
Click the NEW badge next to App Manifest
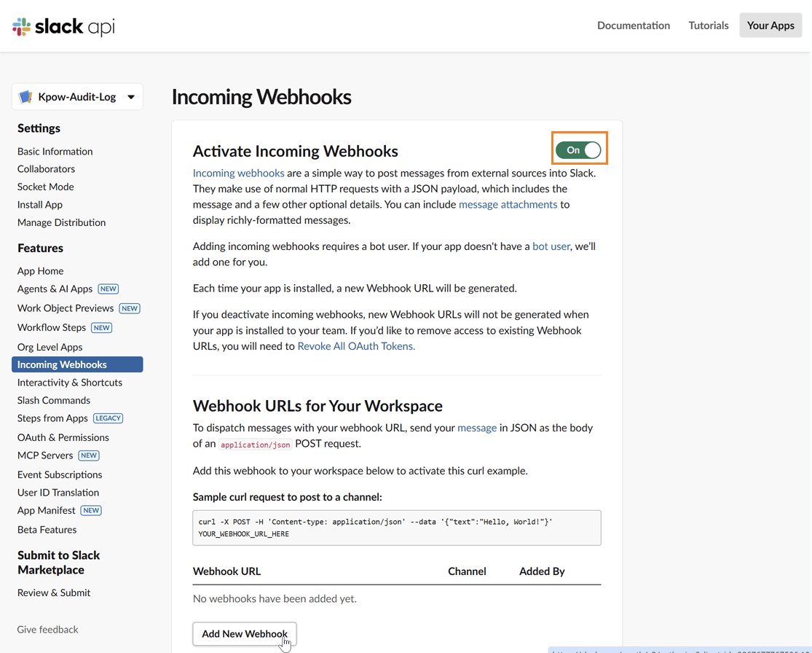pyautogui.click(x=91, y=510)
